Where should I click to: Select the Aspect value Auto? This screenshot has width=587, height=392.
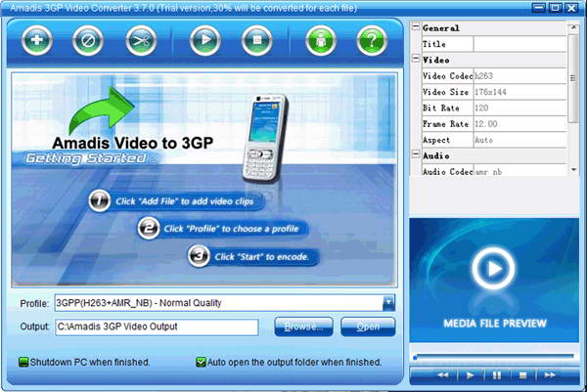[x=519, y=140]
